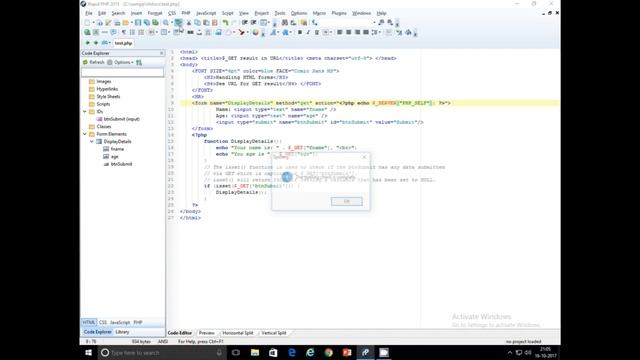The image size is (640, 360).
Task: Click the Bold formatting icon
Action: point(300,32)
